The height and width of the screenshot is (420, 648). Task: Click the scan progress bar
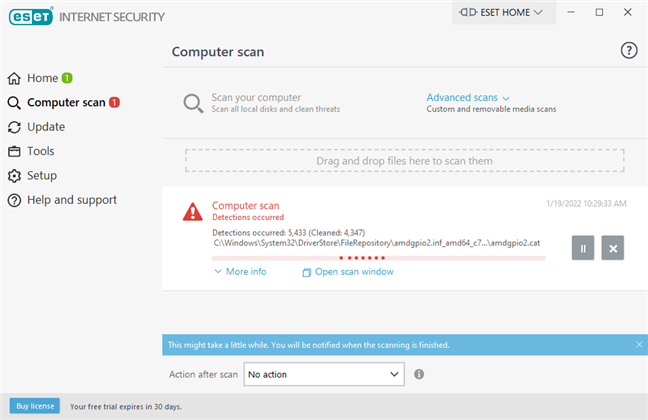(379, 258)
